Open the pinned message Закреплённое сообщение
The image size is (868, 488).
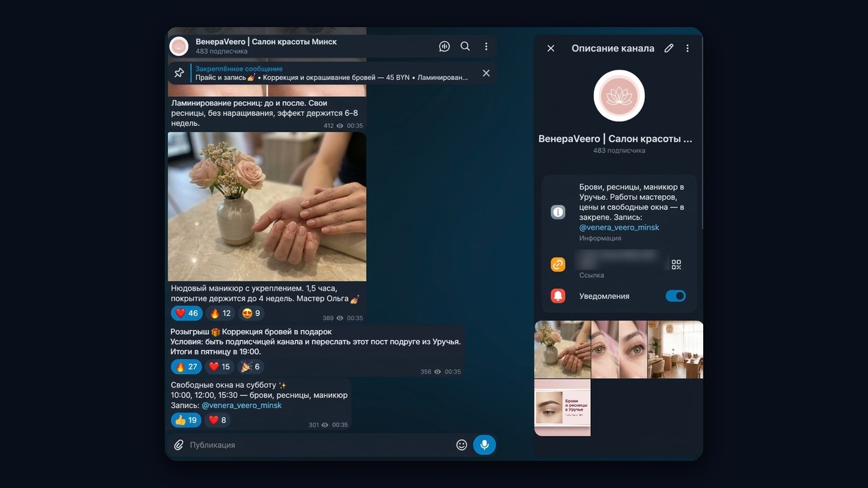pyautogui.click(x=332, y=73)
